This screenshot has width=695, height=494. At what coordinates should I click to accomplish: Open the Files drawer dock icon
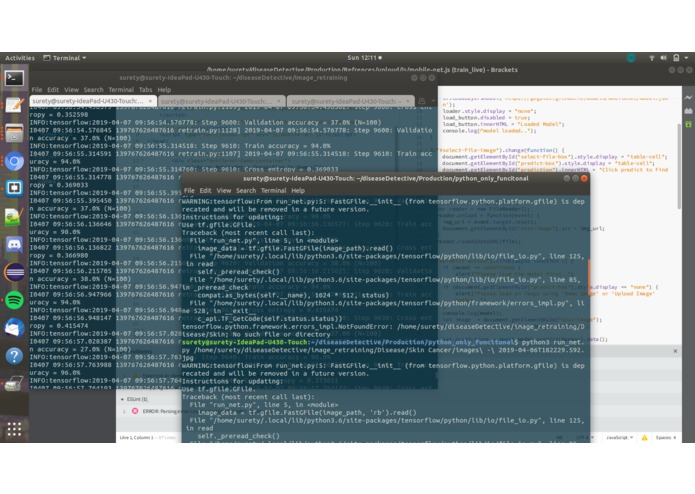click(x=14, y=133)
